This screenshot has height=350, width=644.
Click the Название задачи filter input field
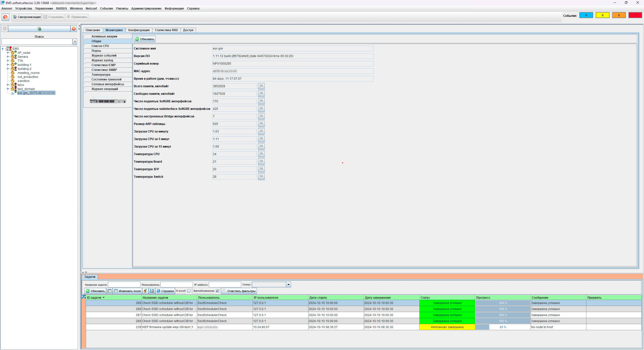124,285
